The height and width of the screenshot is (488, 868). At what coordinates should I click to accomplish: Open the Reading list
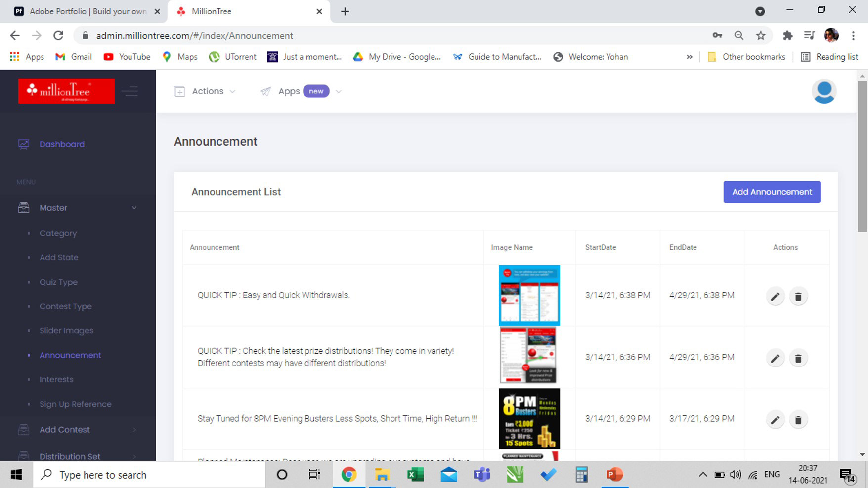(x=829, y=57)
